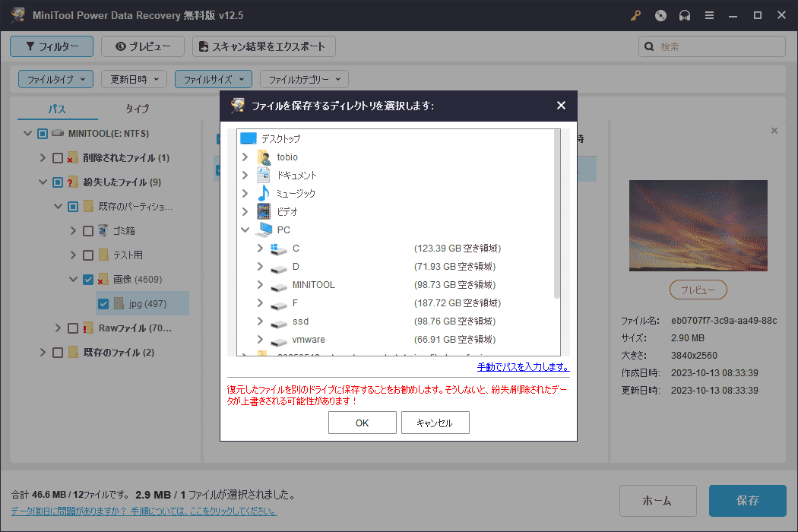Click the PC computer icon
Image resolution: width=798 pixels, height=532 pixels.
(264, 230)
